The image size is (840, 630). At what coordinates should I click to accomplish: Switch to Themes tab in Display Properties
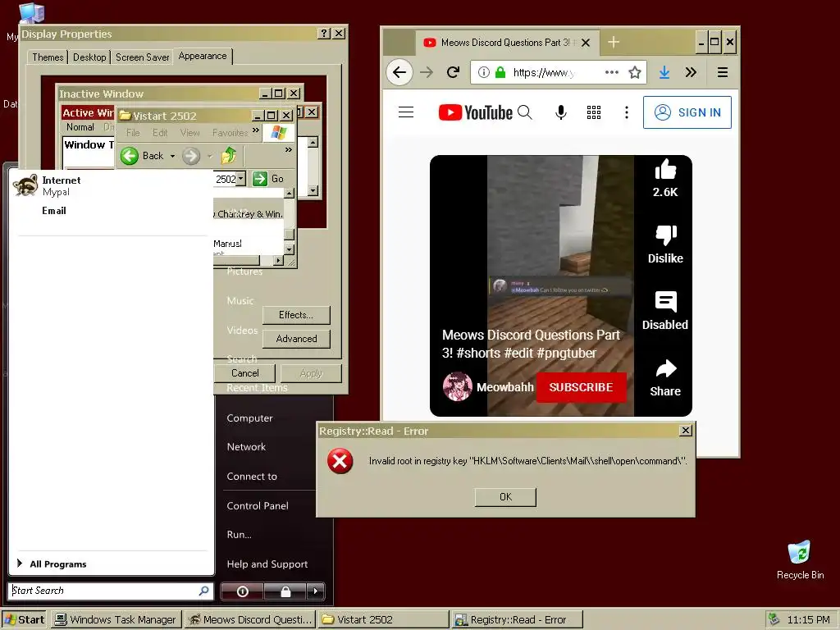click(x=48, y=57)
